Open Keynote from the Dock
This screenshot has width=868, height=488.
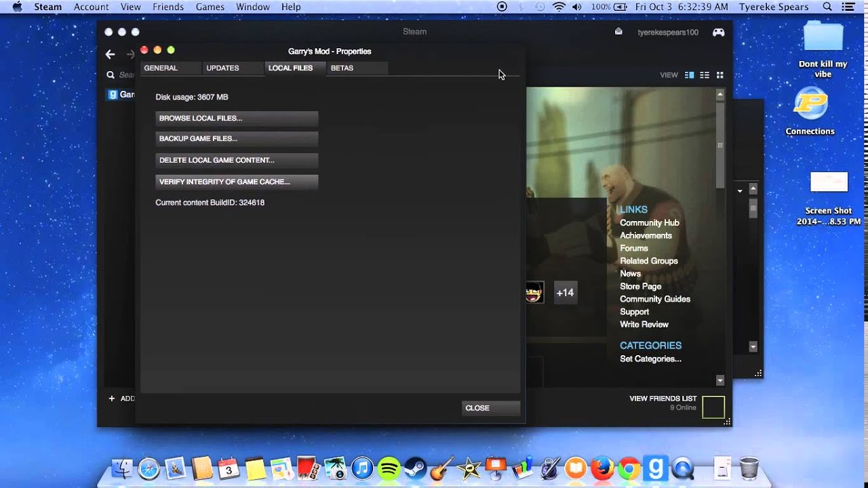[496, 468]
